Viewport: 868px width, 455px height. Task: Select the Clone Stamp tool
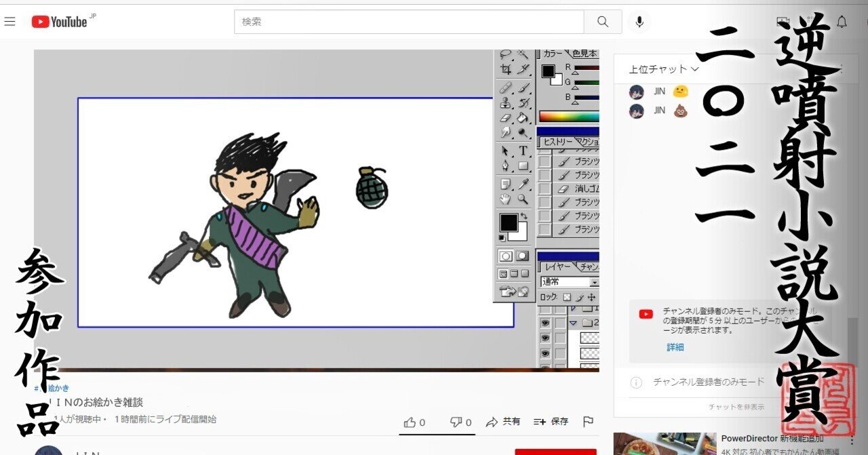click(506, 103)
